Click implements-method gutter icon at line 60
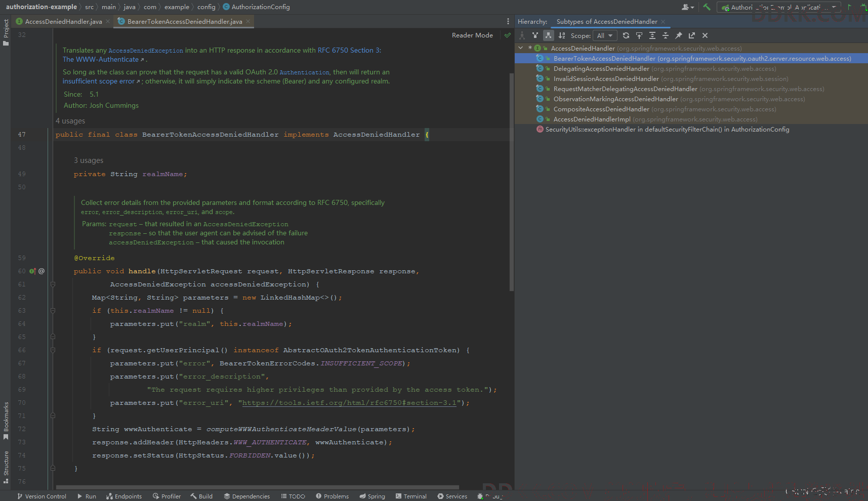 [33, 271]
